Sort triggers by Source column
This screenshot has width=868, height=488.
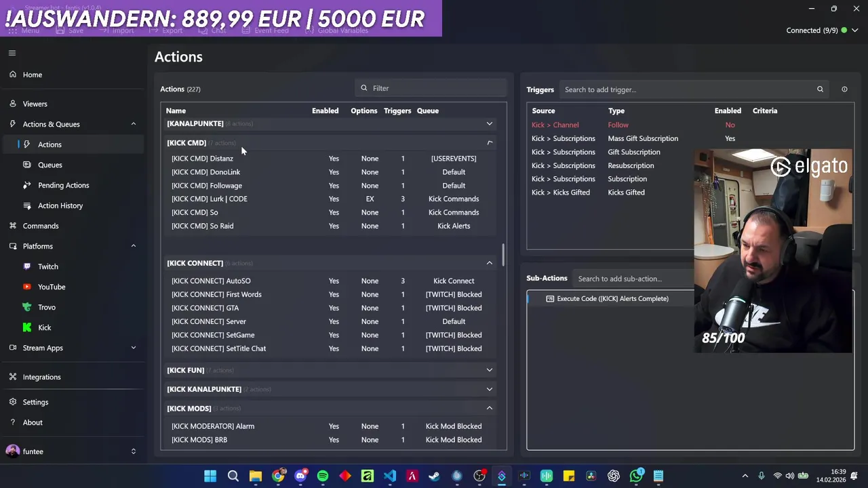pos(543,110)
